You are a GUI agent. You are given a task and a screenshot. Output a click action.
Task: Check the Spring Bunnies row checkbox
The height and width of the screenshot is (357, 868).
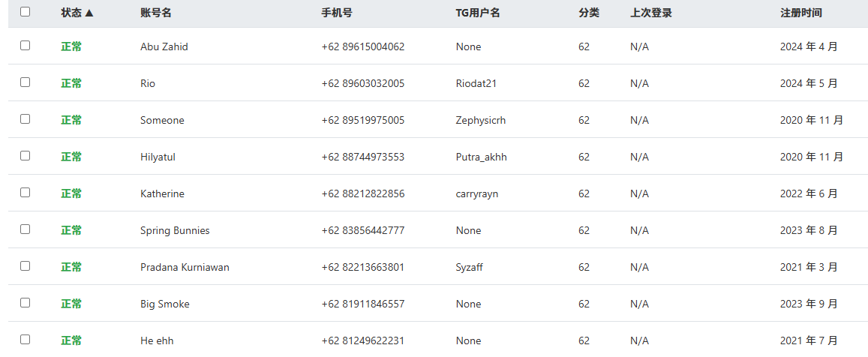tap(26, 229)
